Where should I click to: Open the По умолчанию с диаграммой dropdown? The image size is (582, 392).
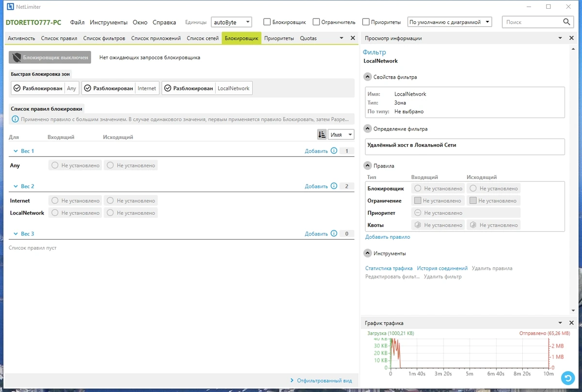(x=450, y=22)
